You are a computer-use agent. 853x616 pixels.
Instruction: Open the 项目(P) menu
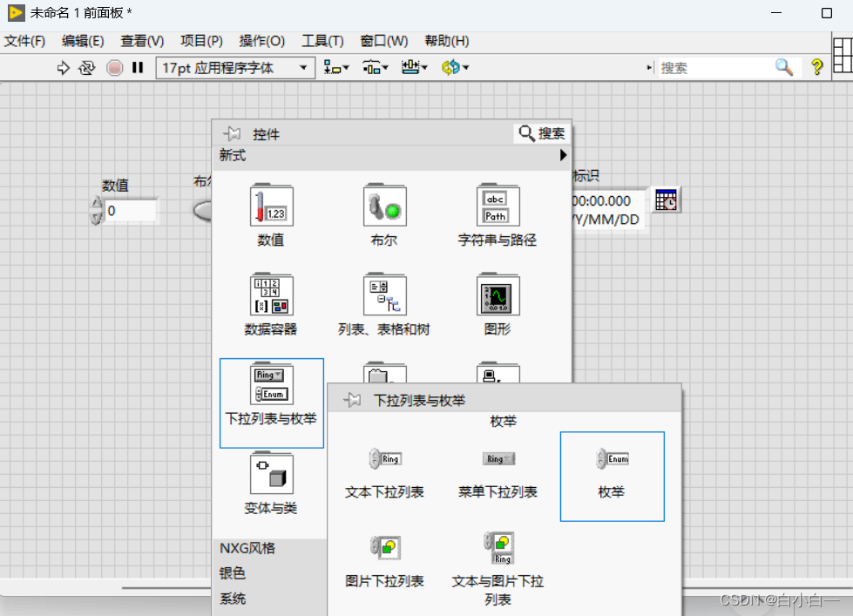(201, 41)
